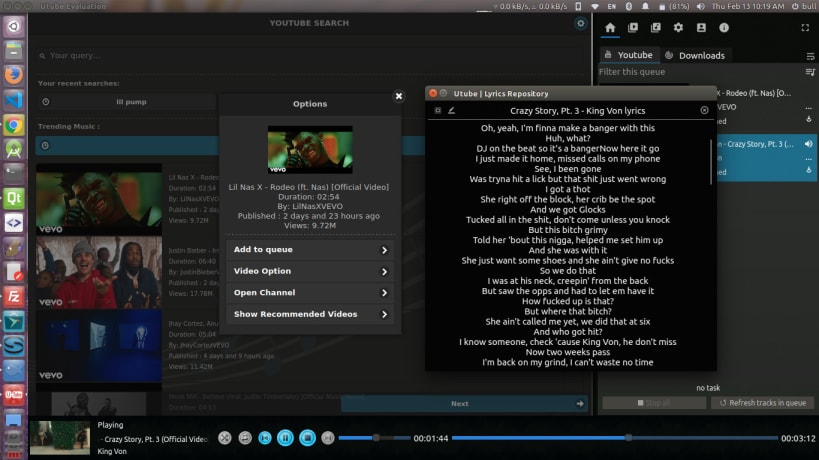The width and height of the screenshot is (819, 460).
Task: Go to Next results page
Action: click(464, 404)
